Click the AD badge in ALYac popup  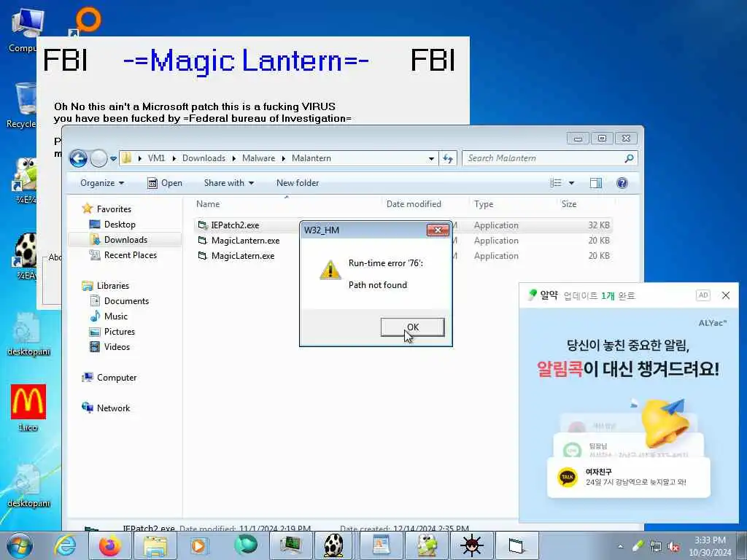coord(703,295)
